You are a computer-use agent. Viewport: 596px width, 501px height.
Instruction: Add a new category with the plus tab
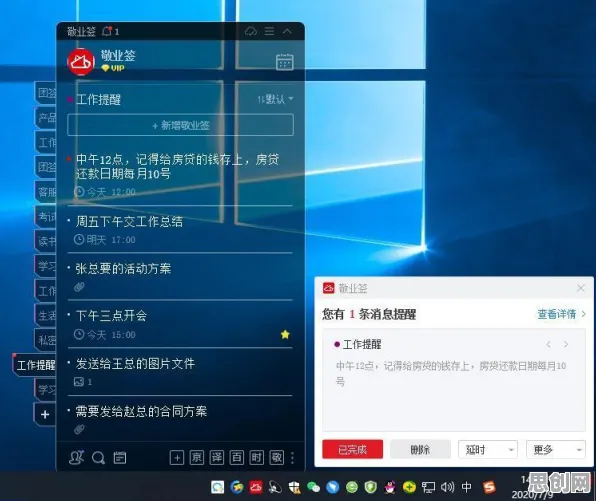pyautogui.click(x=45, y=414)
